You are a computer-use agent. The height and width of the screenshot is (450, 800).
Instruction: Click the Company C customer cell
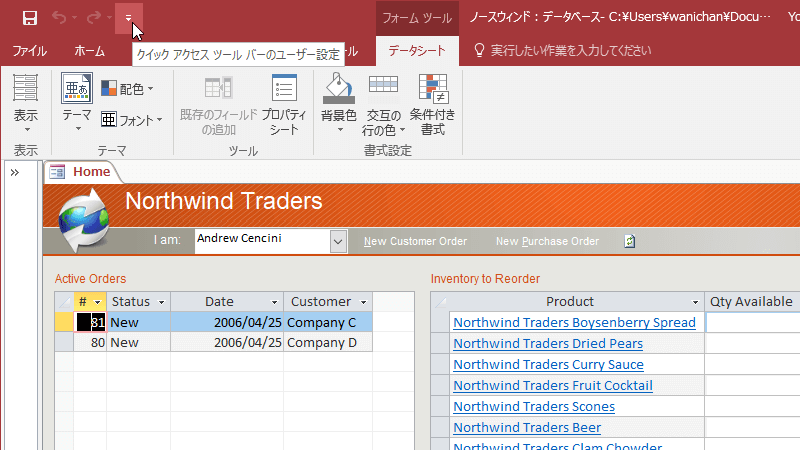click(x=328, y=322)
